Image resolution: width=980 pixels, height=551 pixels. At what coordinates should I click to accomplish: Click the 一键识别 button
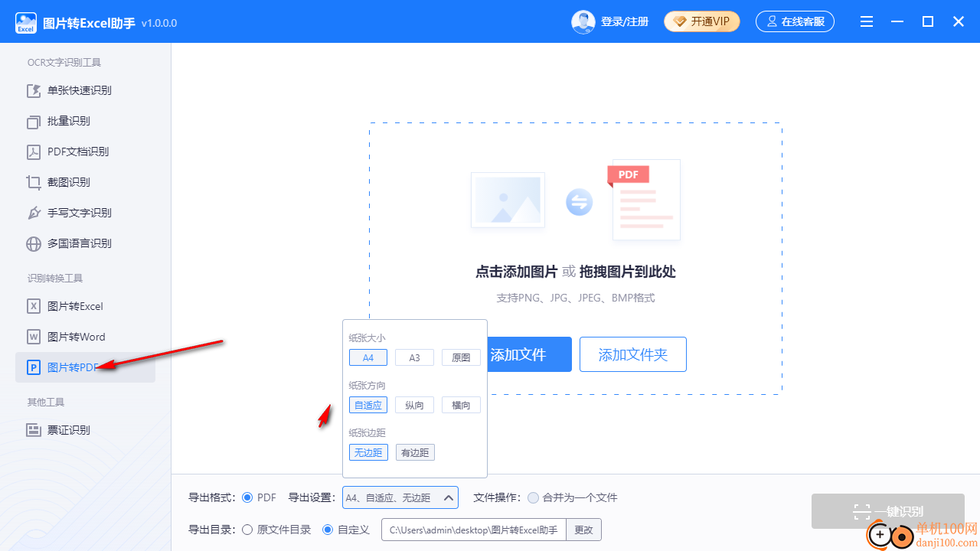tap(888, 511)
